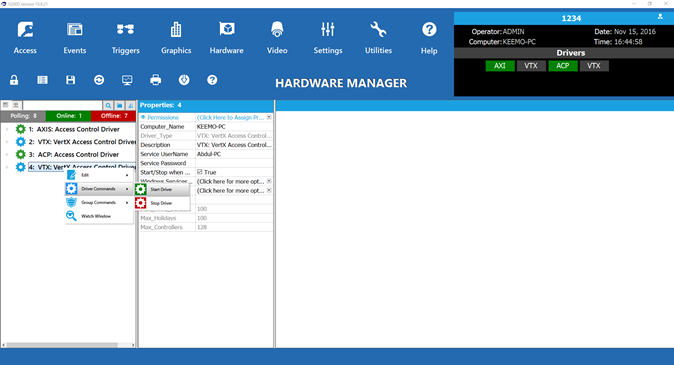The height and width of the screenshot is (365, 674).
Task: Click the sort icon beside tree search
Action: [130, 105]
